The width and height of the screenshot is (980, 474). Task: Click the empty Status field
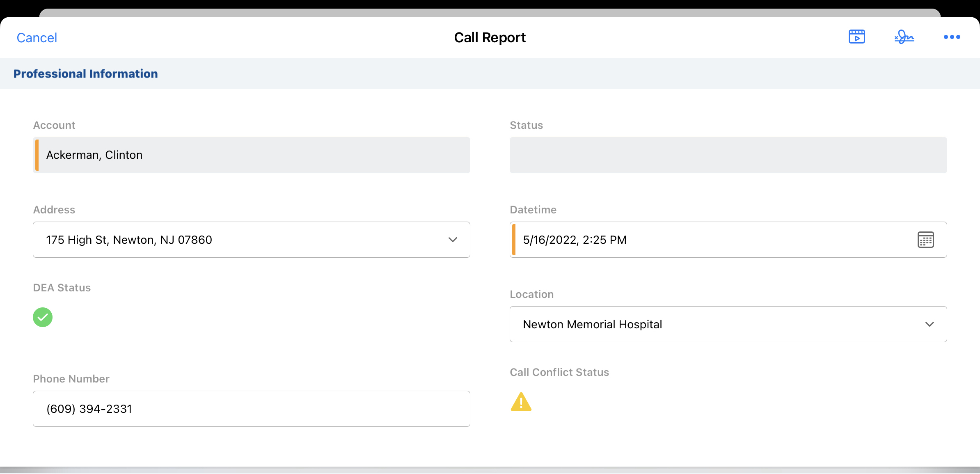tap(728, 155)
